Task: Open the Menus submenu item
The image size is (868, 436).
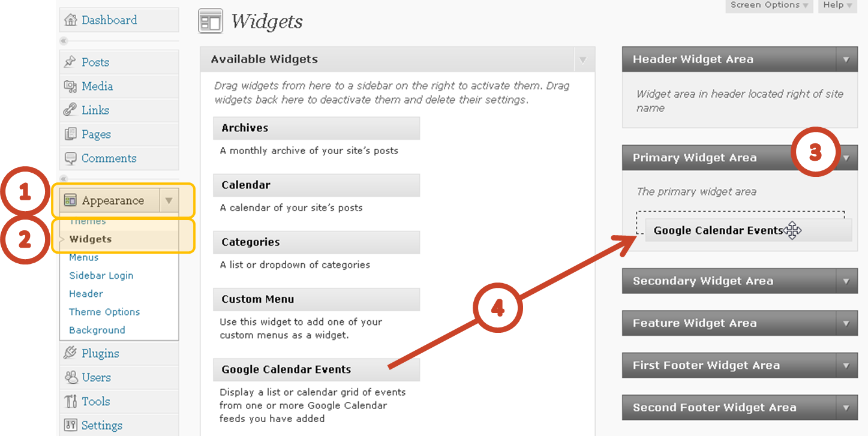Action: [84, 257]
